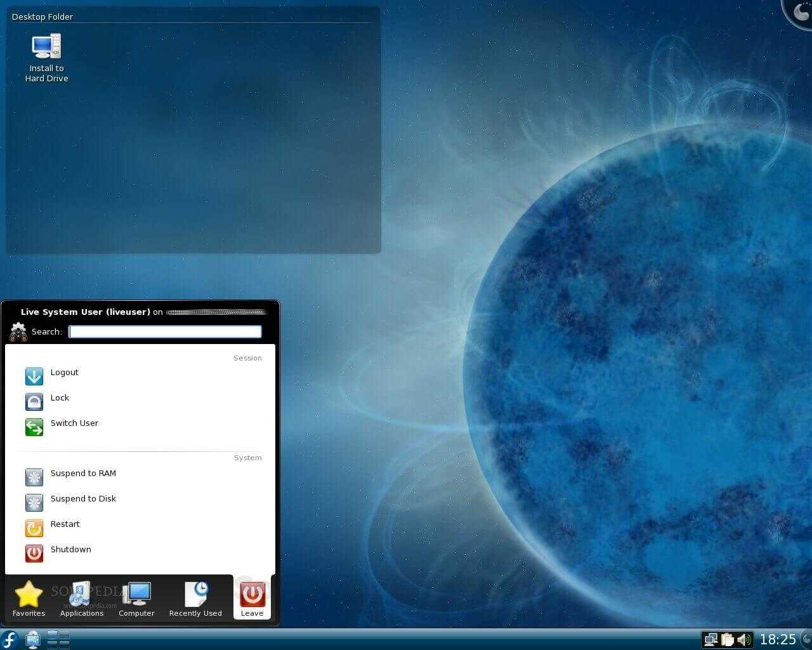This screenshot has width=812, height=650.
Task: Click the search binoculars icon
Action: coord(18,332)
